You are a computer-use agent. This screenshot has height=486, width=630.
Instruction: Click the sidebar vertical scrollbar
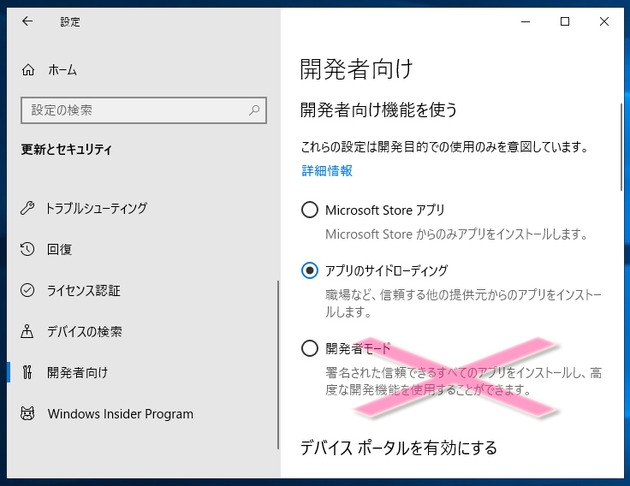tap(278, 365)
